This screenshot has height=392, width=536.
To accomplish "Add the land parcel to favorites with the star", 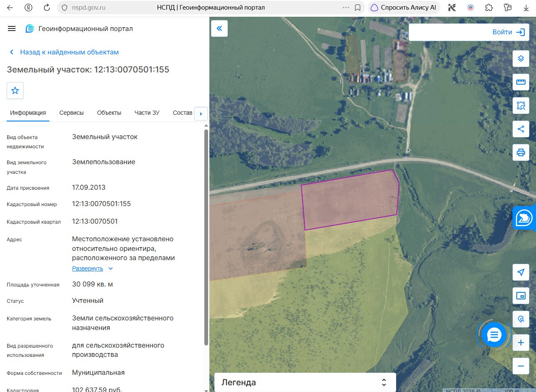I will coord(15,90).
